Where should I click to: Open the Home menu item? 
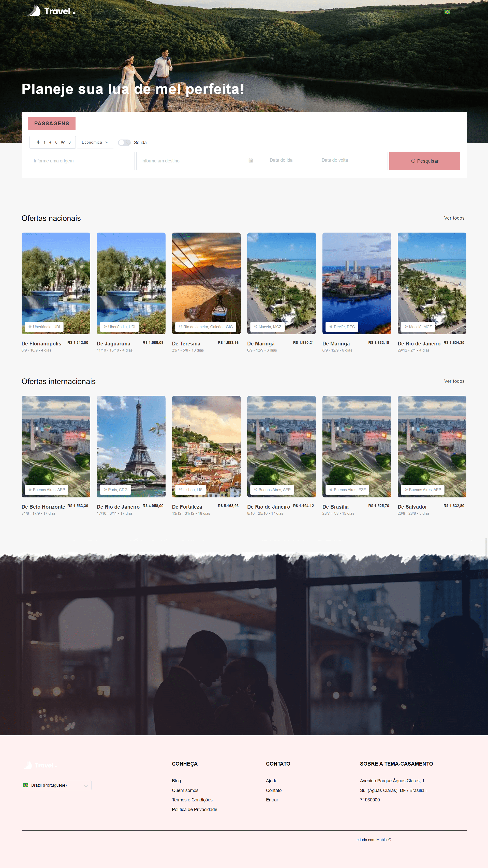(291, 12)
